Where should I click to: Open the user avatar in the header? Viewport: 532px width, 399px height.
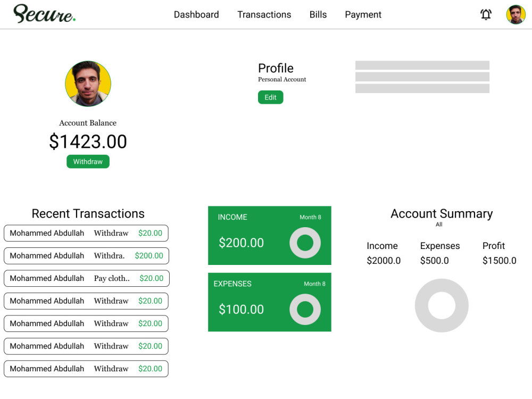(516, 14)
